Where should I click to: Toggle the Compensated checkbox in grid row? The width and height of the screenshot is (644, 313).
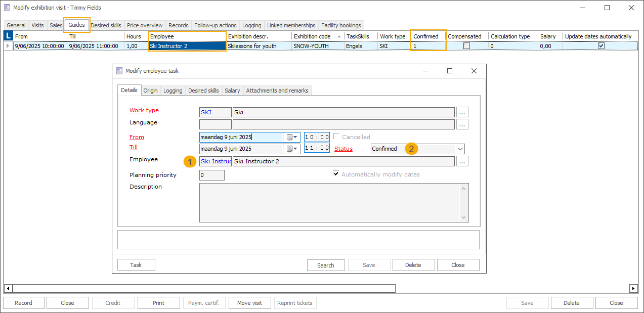pos(466,46)
